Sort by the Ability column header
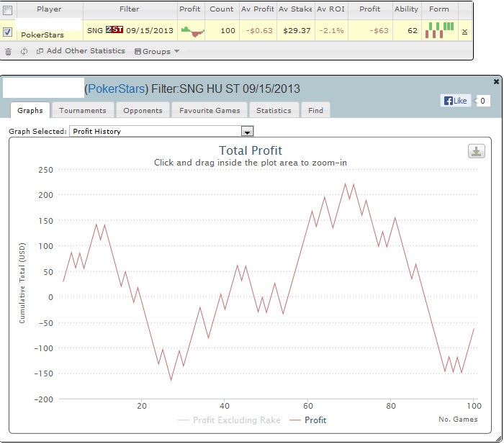 pyautogui.click(x=407, y=9)
